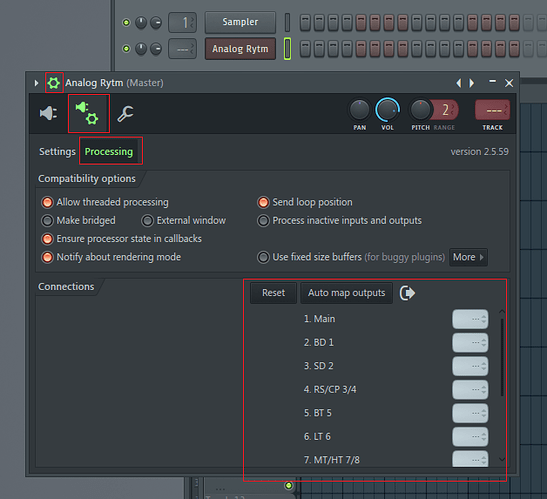This screenshot has width=547, height=499.
Task: Go to previous preset arrow
Action: coord(459,83)
